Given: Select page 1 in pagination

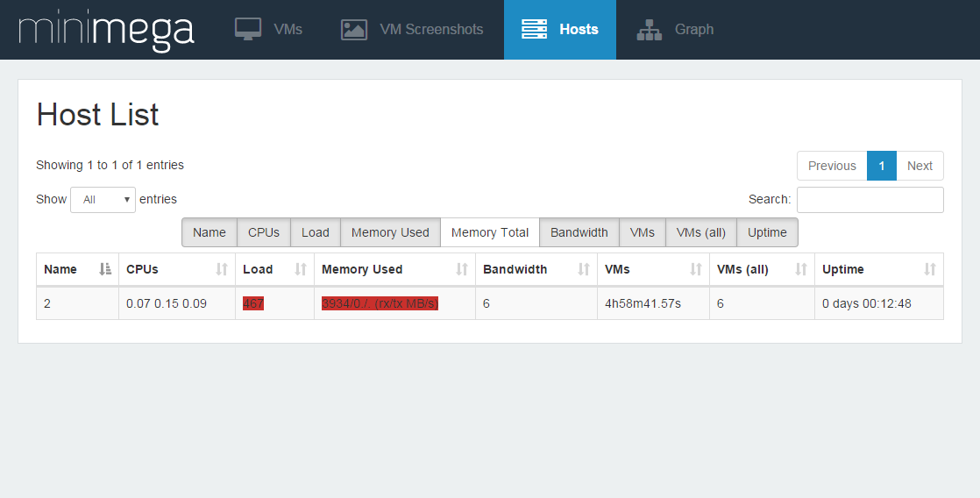Looking at the screenshot, I should 882,166.
